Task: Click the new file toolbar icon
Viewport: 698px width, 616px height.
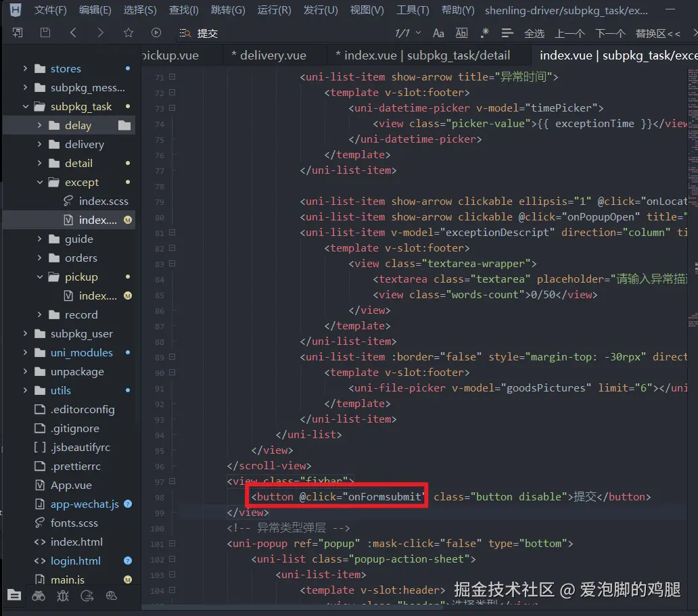Action: (x=18, y=32)
